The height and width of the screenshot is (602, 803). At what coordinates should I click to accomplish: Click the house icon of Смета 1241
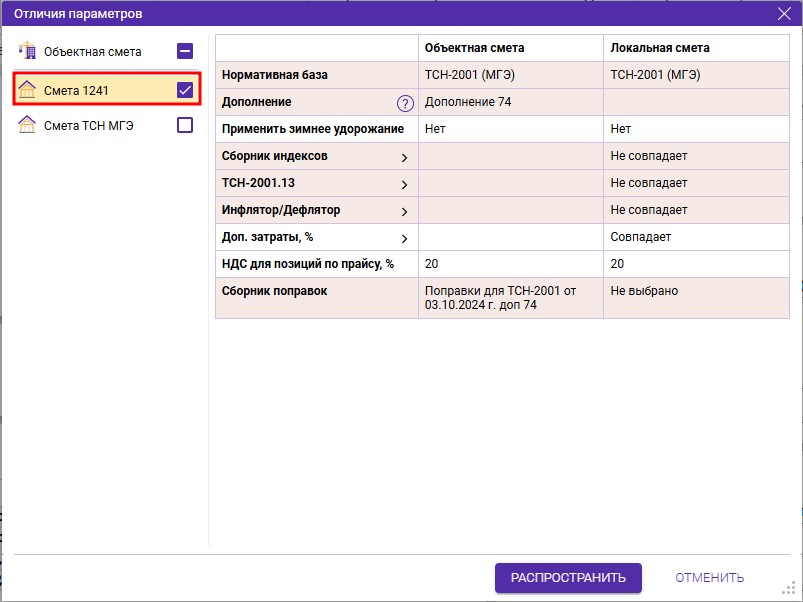coord(27,90)
